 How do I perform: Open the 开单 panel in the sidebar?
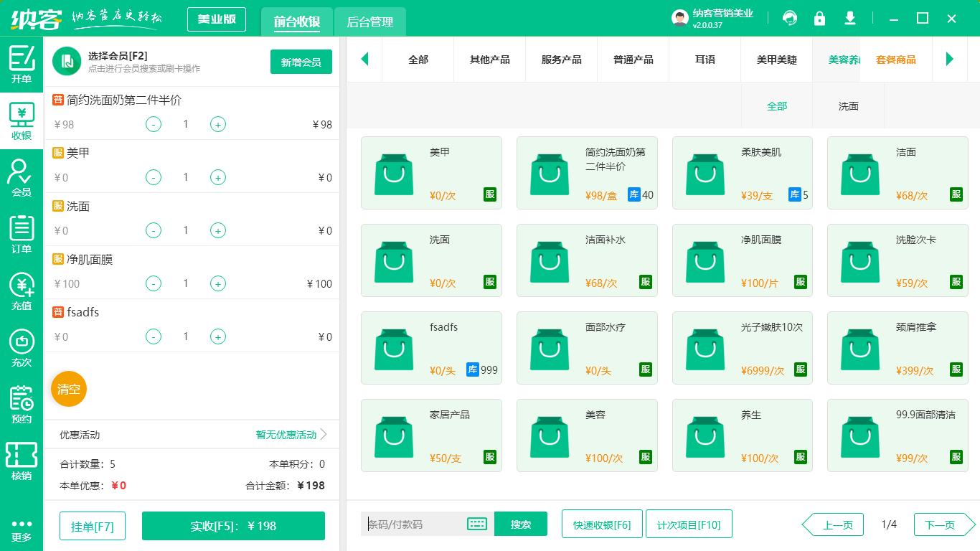coord(21,63)
